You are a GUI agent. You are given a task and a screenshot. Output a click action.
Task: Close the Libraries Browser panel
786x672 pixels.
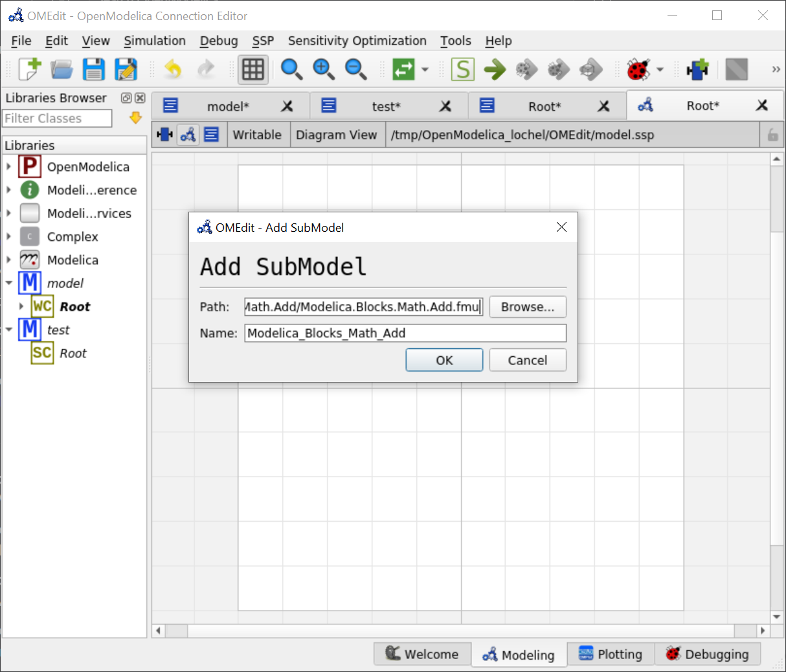[140, 98]
